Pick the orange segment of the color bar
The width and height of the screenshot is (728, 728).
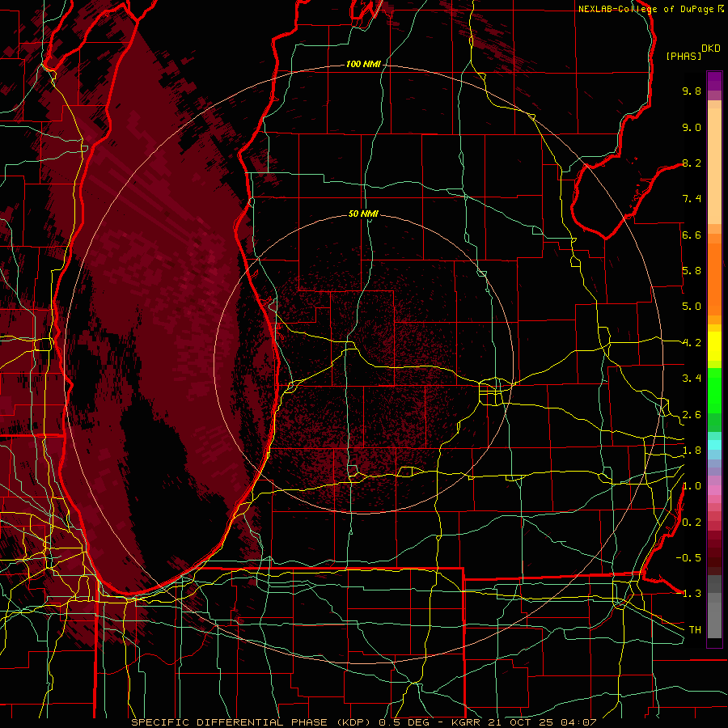pyautogui.click(x=714, y=278)
